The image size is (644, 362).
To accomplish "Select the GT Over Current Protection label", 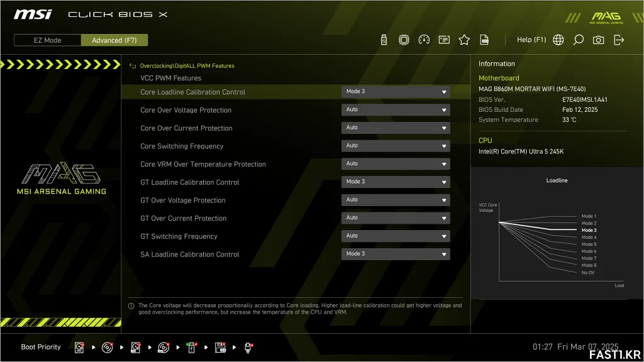I will tap(183, 218).
